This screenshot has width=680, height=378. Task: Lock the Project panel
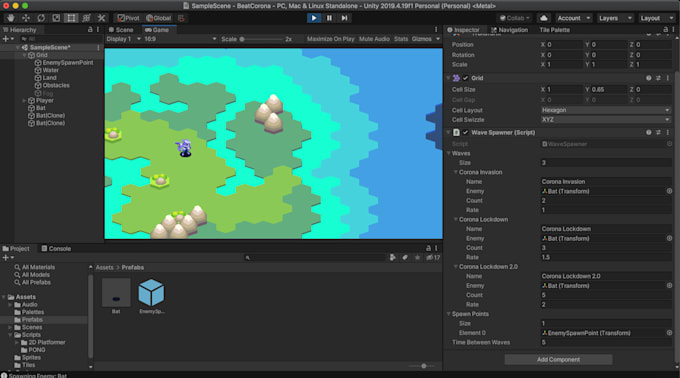click(x=428, y=248)
